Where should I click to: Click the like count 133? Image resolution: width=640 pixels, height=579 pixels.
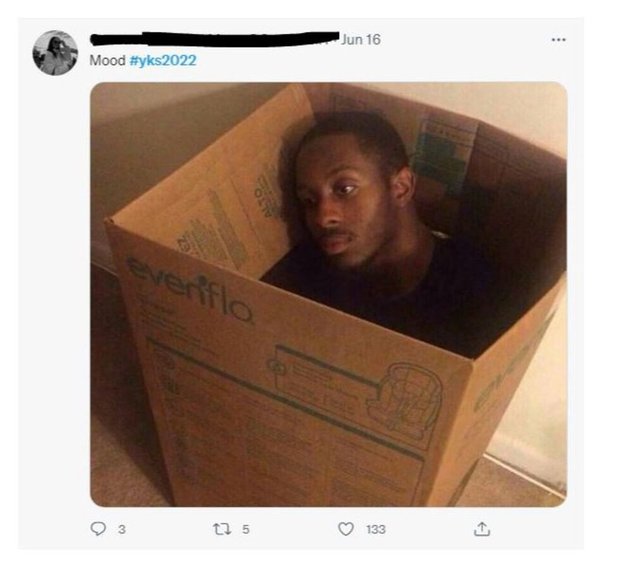tap(376, 529)
